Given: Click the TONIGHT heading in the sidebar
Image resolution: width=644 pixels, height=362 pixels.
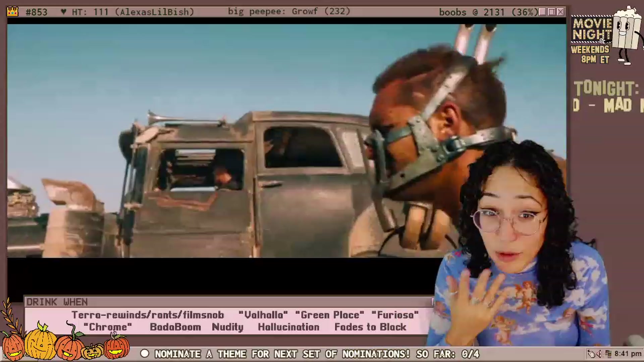Looking at the screenshot, I should (606, 89).
